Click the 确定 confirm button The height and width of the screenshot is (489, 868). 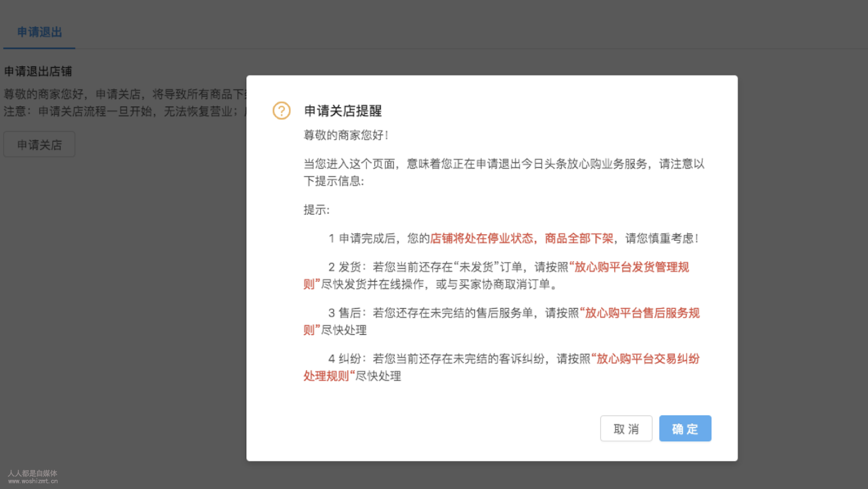685,428
